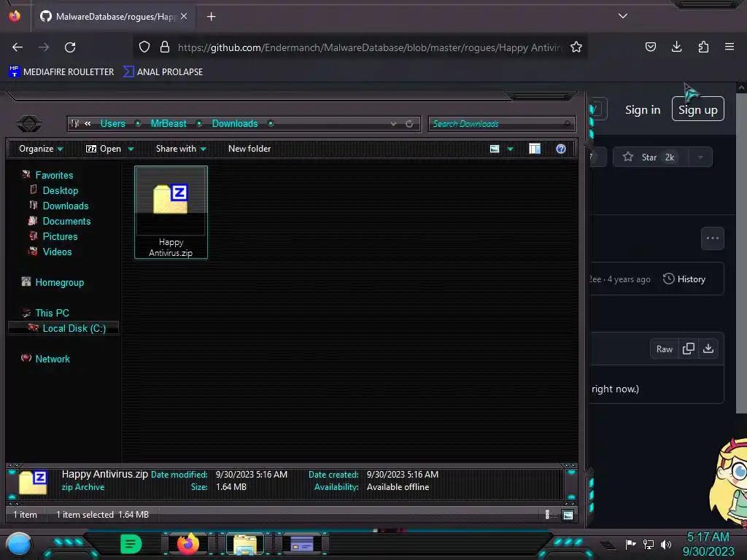Switch to large icons view in status bar
Image resolution: width=747 pixels, height=560 pixels.
point(568,515)
